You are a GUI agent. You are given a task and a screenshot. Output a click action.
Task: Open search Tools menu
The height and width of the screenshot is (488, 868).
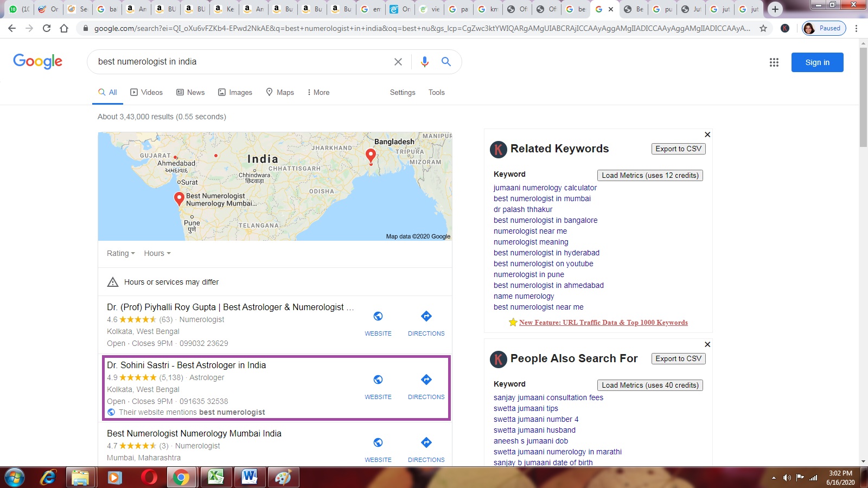point(437,92)
